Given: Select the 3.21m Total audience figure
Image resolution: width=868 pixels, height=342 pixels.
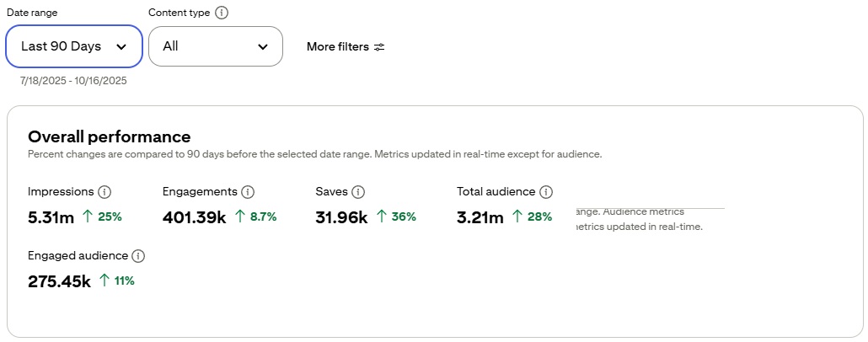Looking at the screenshot, I should 480,217.
